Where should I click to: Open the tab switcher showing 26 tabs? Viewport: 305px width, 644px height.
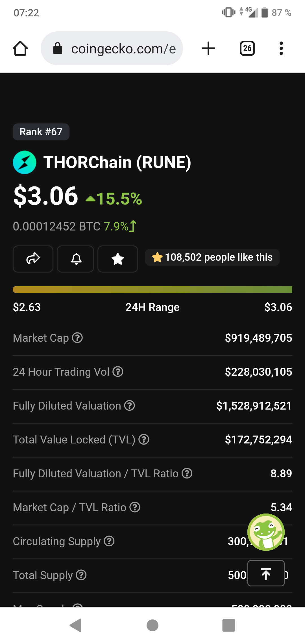[x=247, y=48]
